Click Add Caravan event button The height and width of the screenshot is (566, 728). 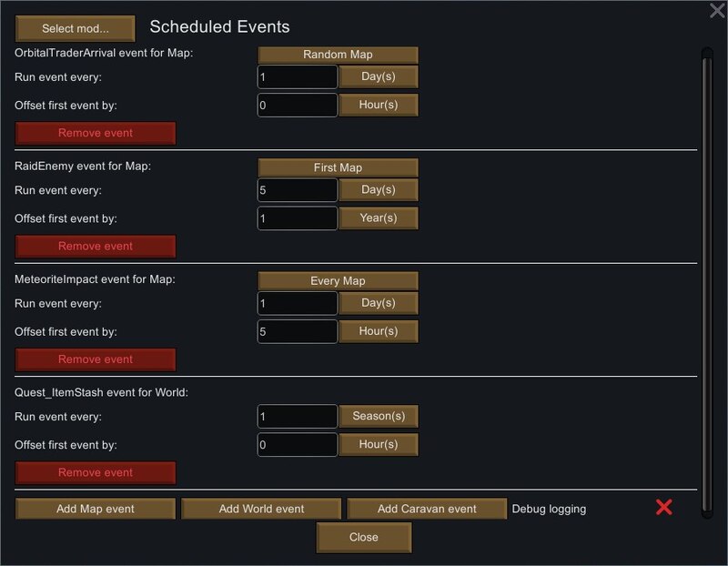point(427,509)
